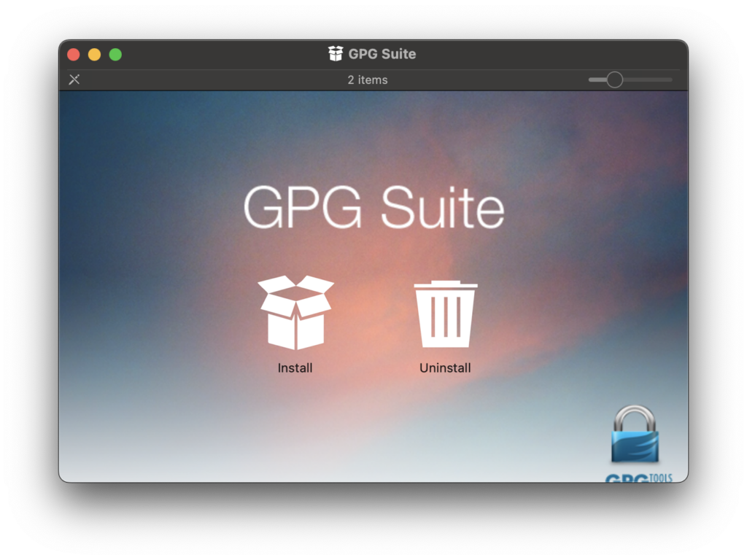Select the Uninstall trash can icon
The width and height of the screenshot is (747, 560).
click(445, 314)
